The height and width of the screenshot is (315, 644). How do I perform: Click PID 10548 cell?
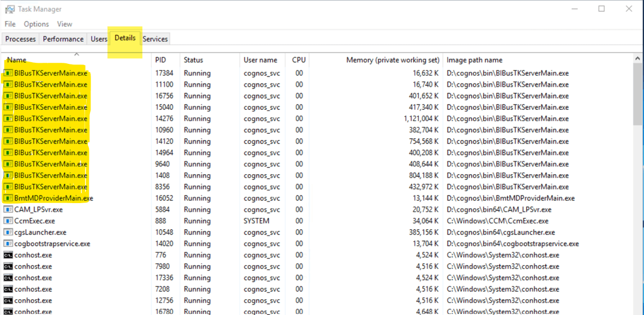(x=164, y=233)
